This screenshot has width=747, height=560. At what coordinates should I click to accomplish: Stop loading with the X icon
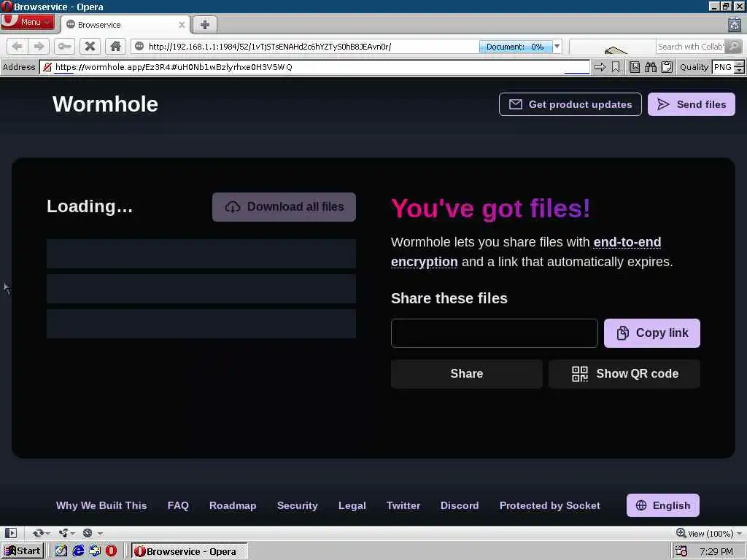[90, 46]
